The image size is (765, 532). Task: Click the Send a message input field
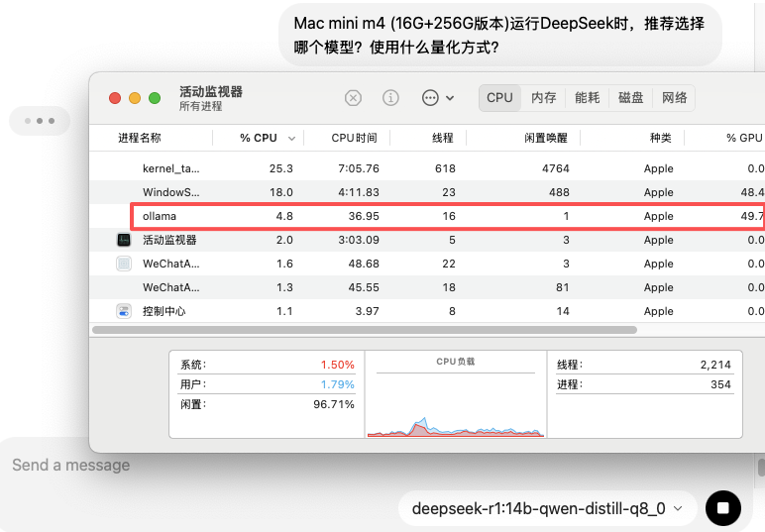pyautogui.click(x=71, y=466)
